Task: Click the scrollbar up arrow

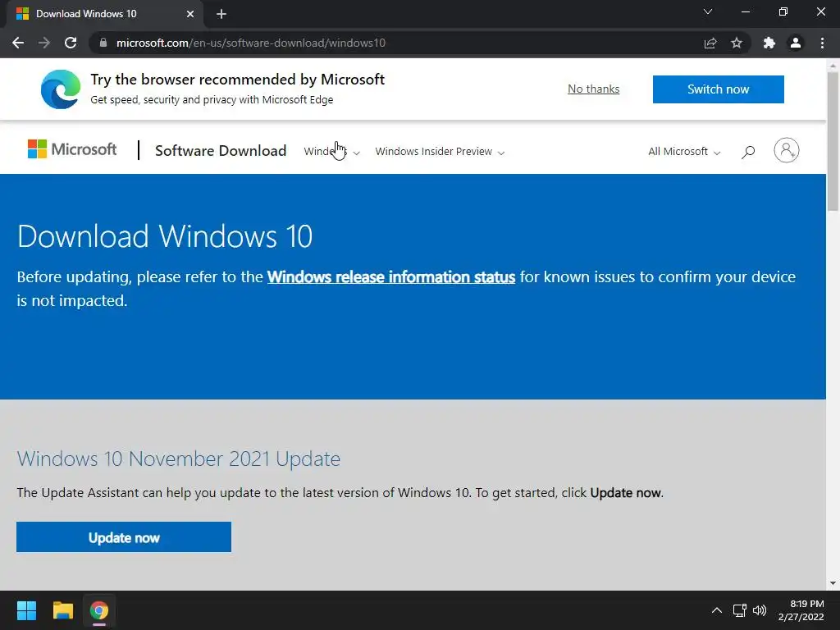Action: [x=833, y=65]
